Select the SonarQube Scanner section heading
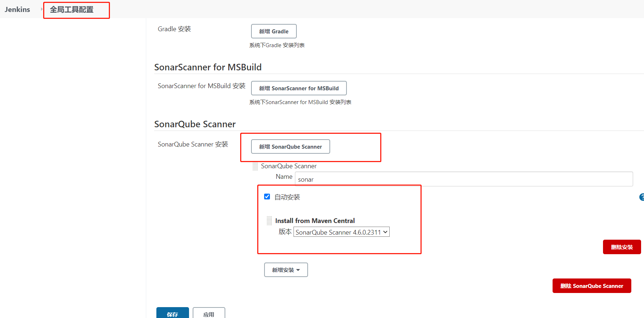 [195, 124]
